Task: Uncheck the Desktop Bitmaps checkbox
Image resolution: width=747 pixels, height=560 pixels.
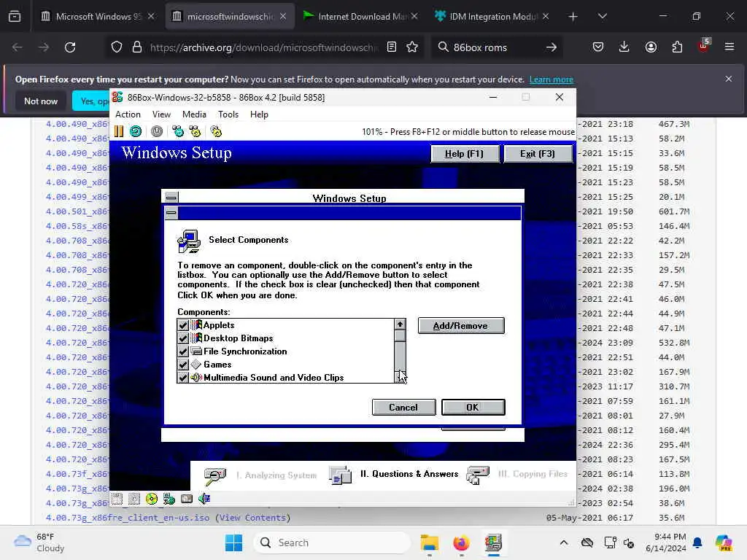Action: pos(183,338)
